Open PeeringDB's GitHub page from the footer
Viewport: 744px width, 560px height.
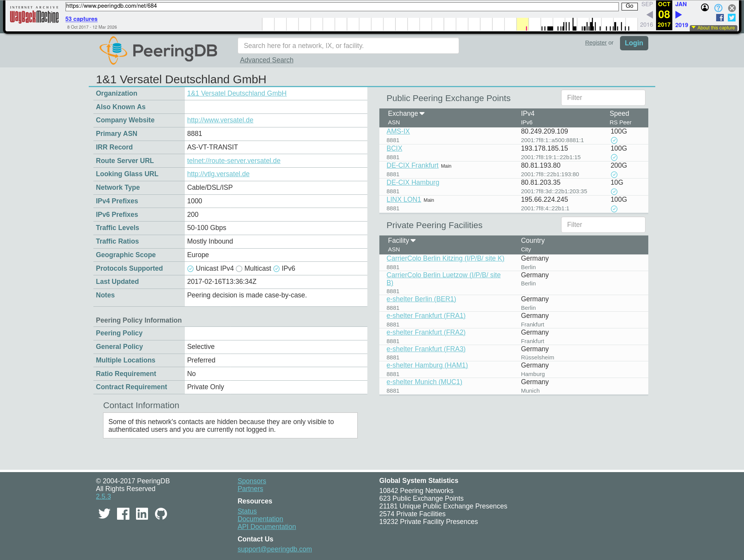161,514
